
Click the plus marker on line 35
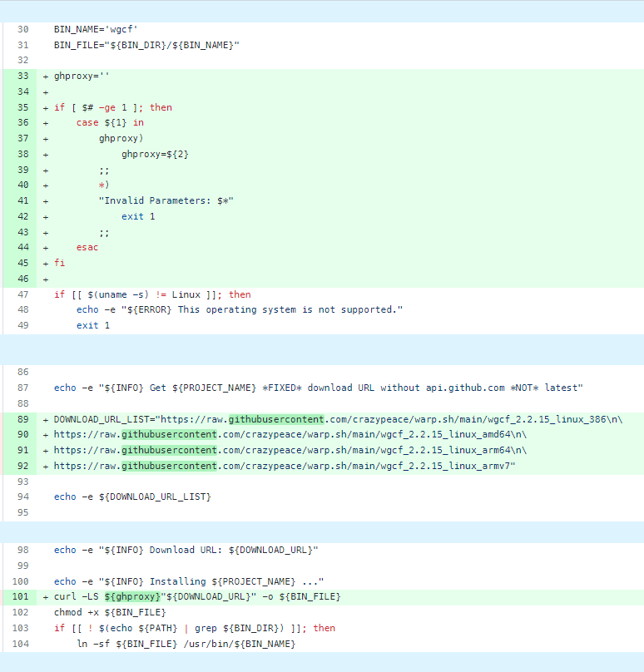coord(45,107)
